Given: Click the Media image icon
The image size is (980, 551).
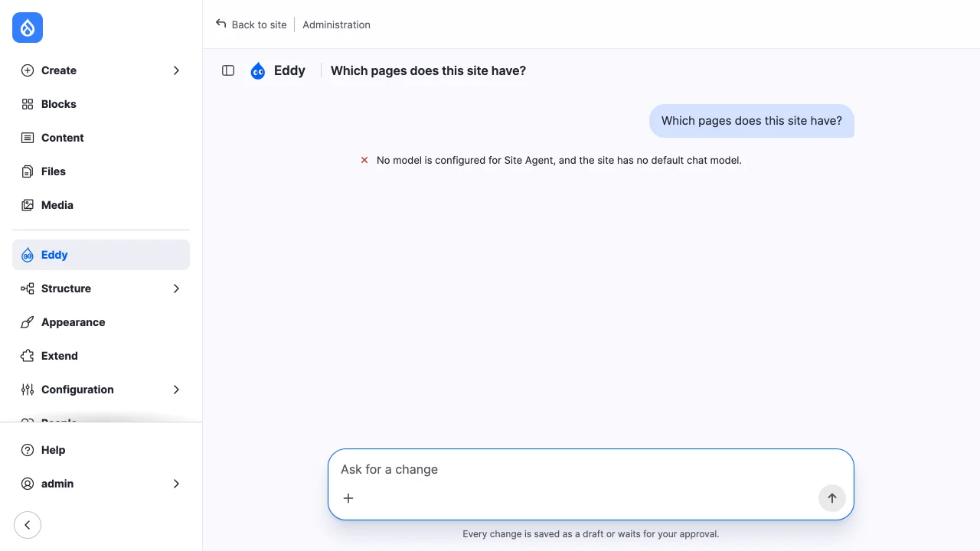Looking at the screenshot, I should (x=28, y=205).
